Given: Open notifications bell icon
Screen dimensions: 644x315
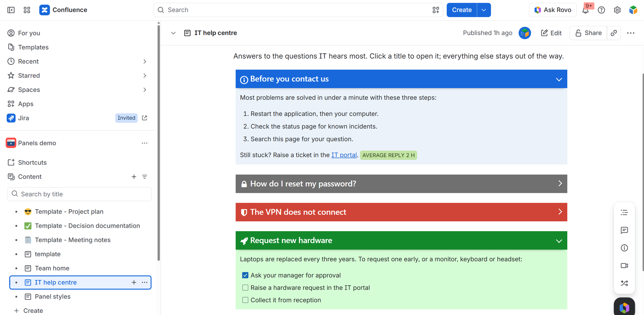Looking at the screenshot, I should pos(585,10).
